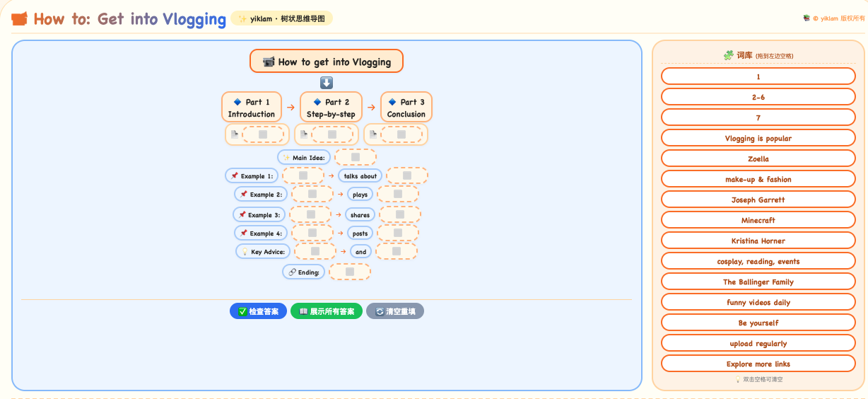Click the page icon under Part 2 Step-by-step
868x399 pixels.
(304, 134)
